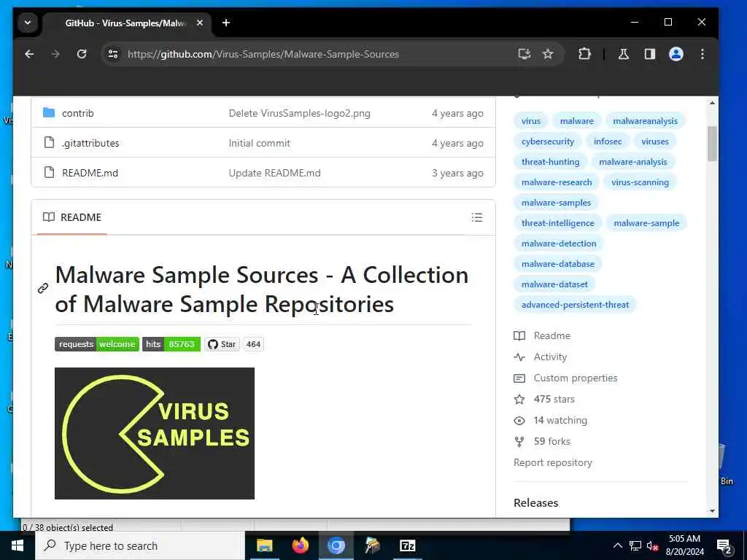Open the Windows Start menu
This screenshot has width=747, height=560.
point(18,545)
